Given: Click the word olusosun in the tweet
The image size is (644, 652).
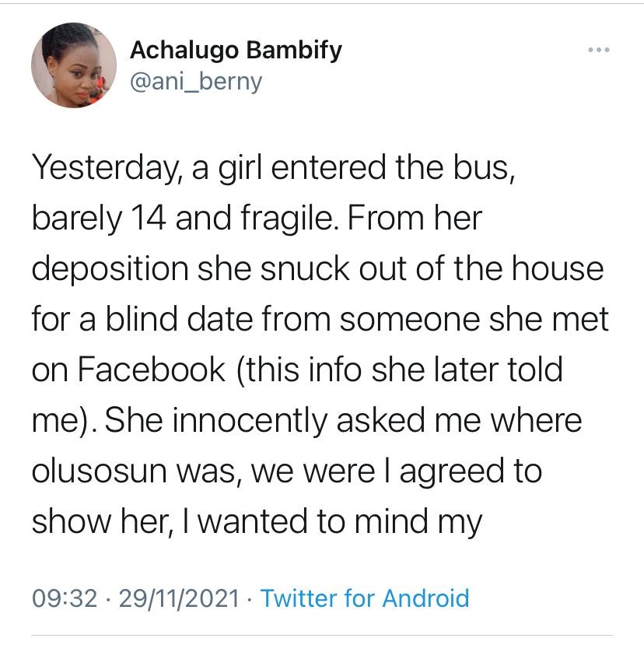Looking at the screenshot, I should (x=100, y=471).
